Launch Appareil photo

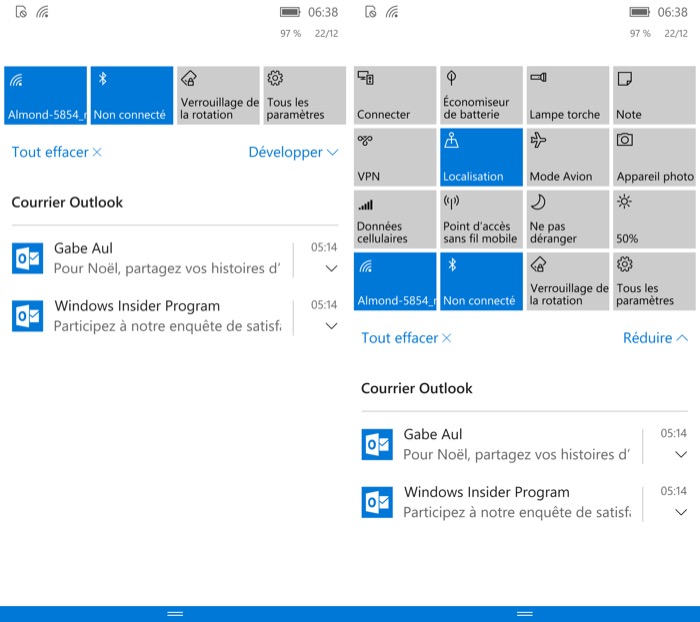[x=654, y=157]
